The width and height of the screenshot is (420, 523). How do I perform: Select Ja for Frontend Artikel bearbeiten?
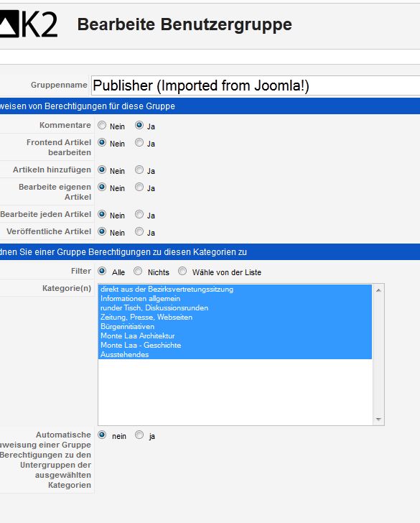point(139,143)
